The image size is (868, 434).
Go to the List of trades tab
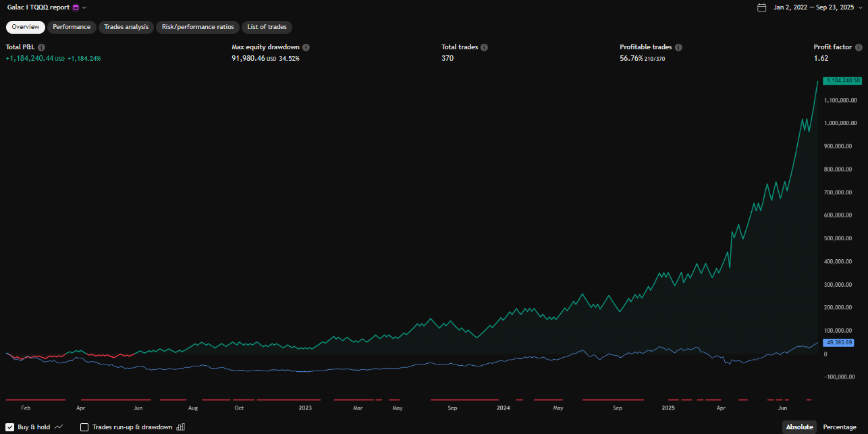(267, 27)
